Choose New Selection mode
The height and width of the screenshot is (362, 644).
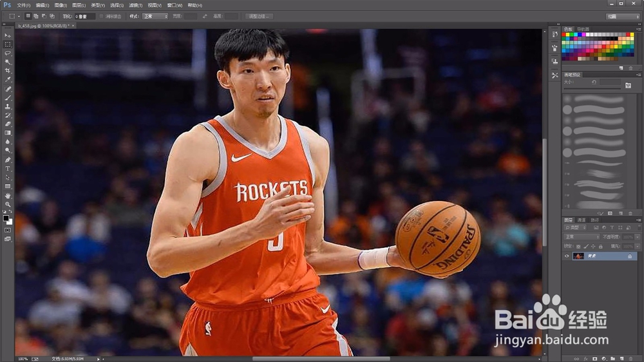pyautogui.click(x=28, y=17)
